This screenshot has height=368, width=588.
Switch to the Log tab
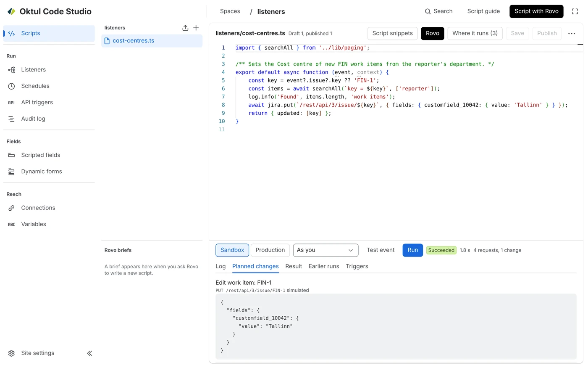tap(220, 267)
